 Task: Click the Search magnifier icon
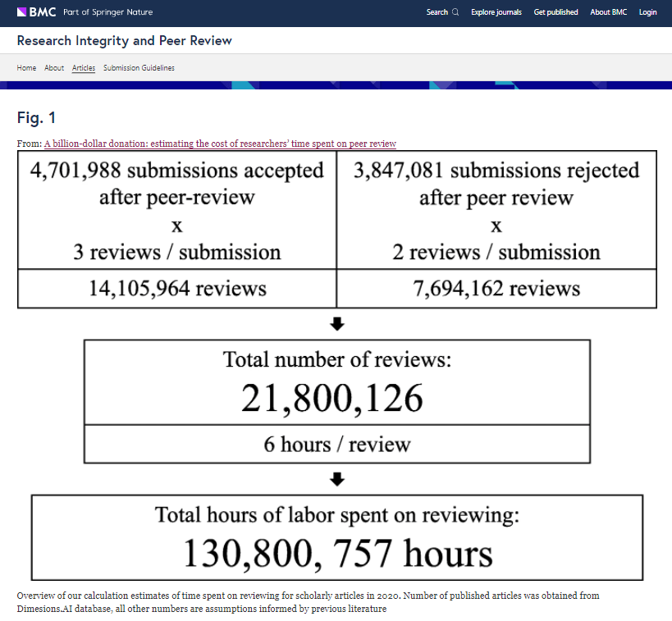pyautogui.click(x=455, y=12)
